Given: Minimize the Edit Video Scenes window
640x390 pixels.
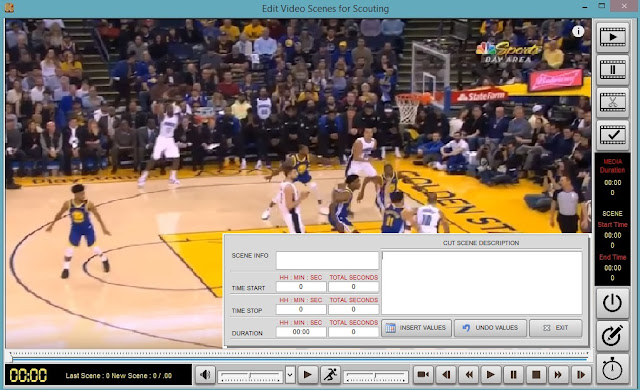Looking at the screenshot, I should (x=585, y=7).
